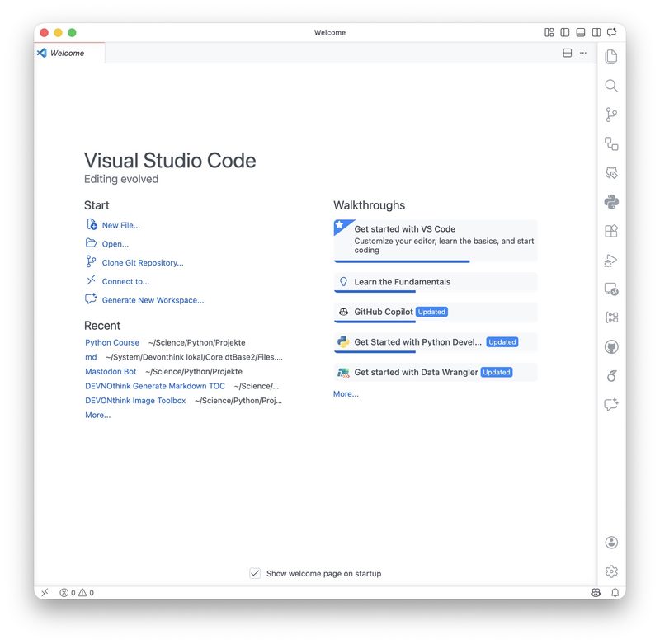Click New File... link
Viewport: 660px width, 644px height.
(120, 225)
